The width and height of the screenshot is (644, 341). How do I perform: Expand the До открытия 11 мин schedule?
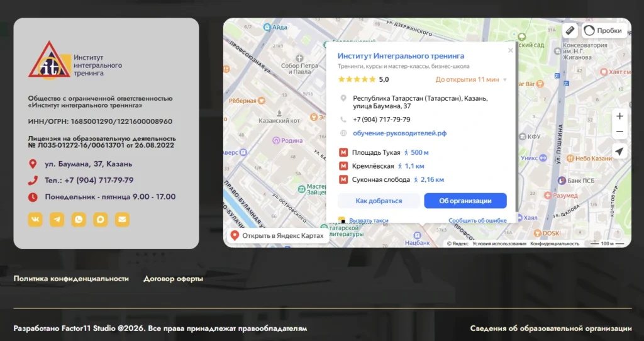(x=471, y=80)
